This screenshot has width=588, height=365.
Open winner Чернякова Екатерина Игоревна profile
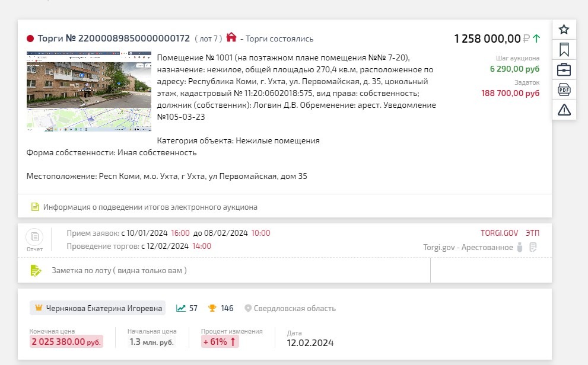pyautogui.click(x=104, y=308)
